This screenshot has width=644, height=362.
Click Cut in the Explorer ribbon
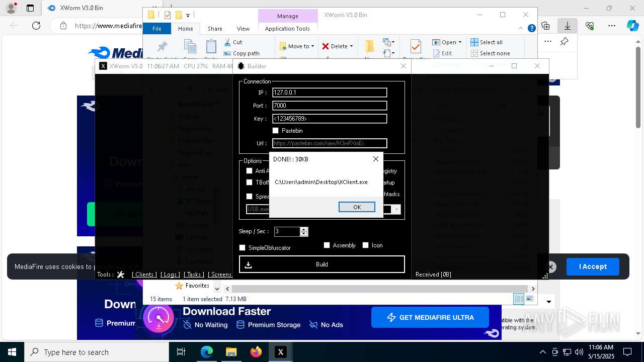tap(233, 42)
